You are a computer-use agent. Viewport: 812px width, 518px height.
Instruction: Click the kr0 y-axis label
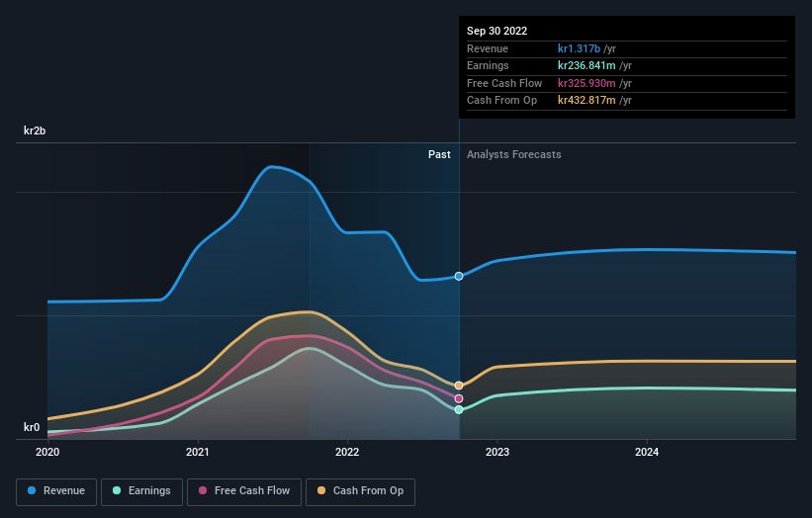pos(32,427)
